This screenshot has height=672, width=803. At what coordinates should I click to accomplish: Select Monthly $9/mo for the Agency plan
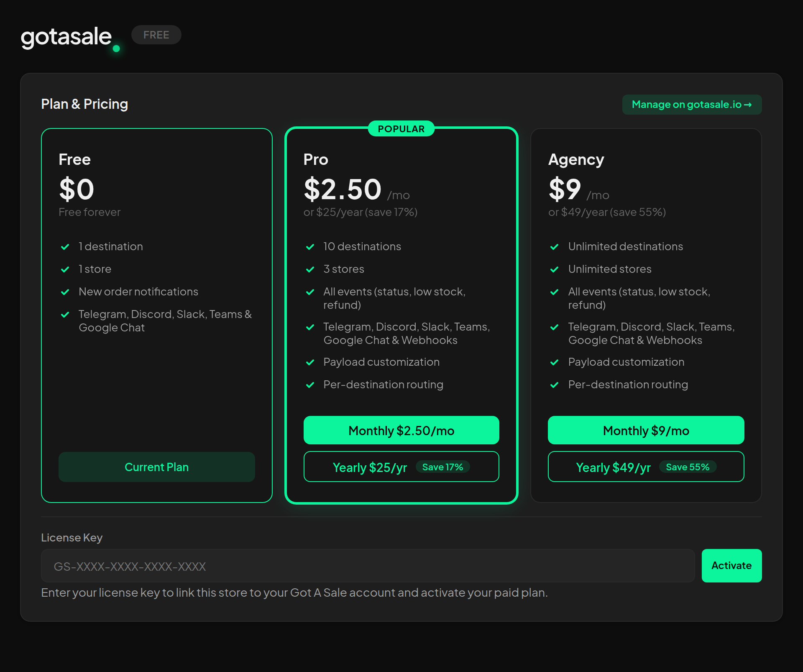(x=646, y=430)
